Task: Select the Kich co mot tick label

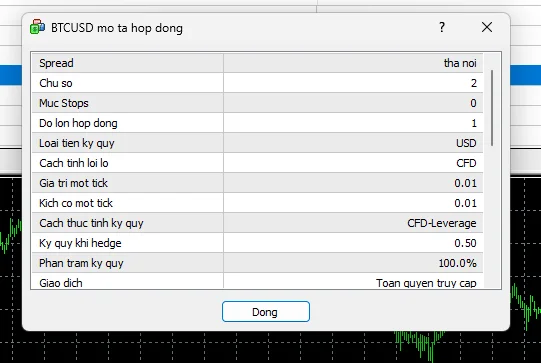Action: point(76,203)
